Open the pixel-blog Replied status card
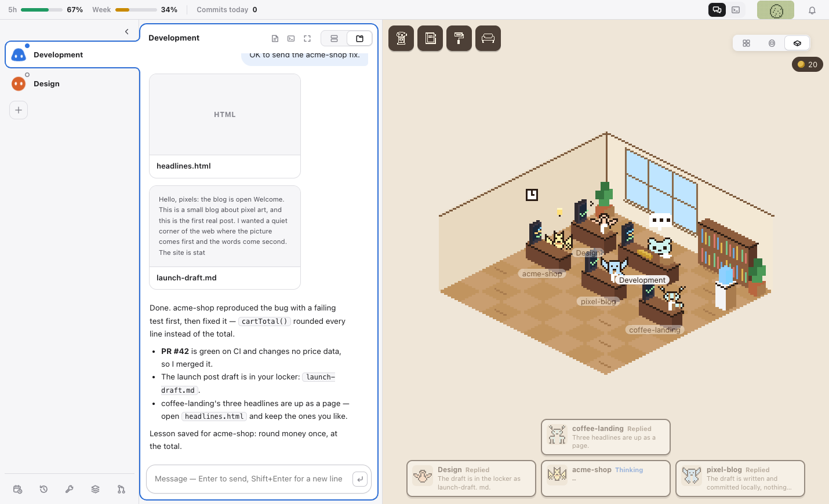Screen dimensions: 829x504 click(x=740, y=479)
